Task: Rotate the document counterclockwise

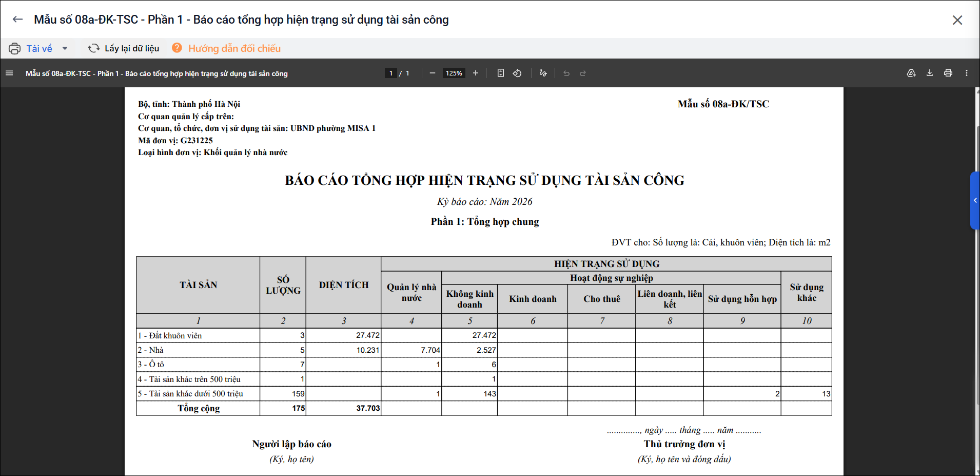Action: point(517,73)
